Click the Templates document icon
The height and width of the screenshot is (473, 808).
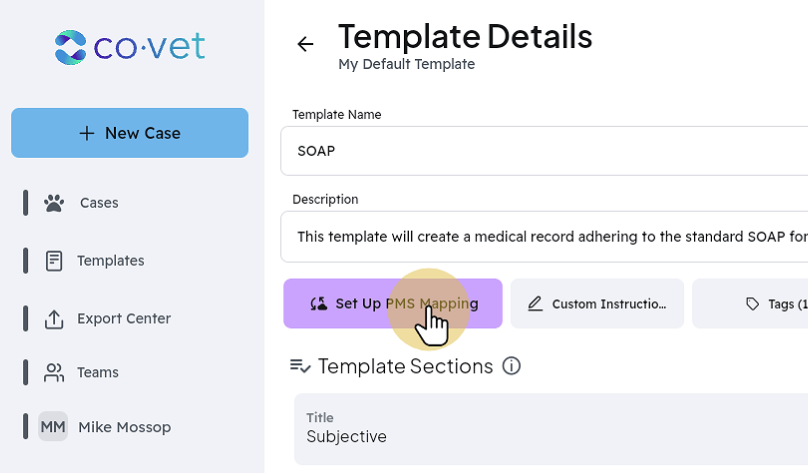(54, 261)
